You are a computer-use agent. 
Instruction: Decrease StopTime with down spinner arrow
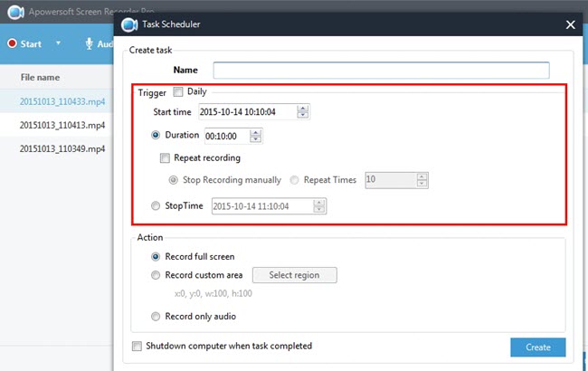(319, 209)
